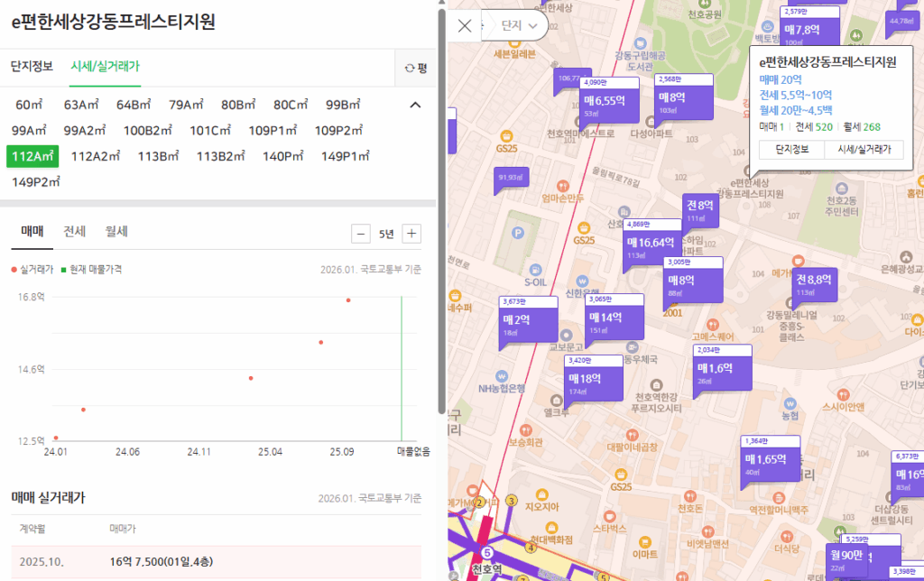Click the 스타벅스 marker on the map
924x581 pixels.
(608, 514)
